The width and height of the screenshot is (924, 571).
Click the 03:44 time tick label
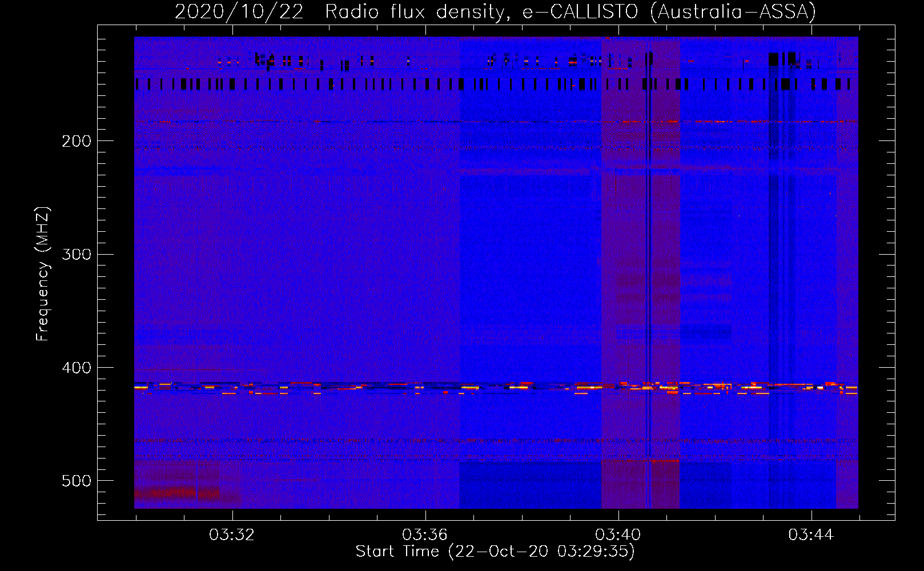tap(811, 535)
